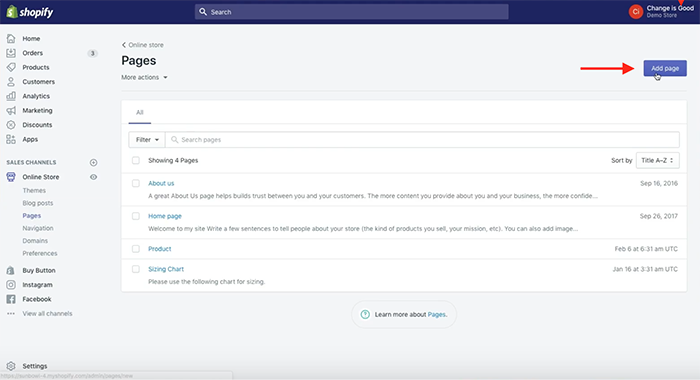Click View all channels link
This screenshot has height=380, width=700.
click(47, 313)
